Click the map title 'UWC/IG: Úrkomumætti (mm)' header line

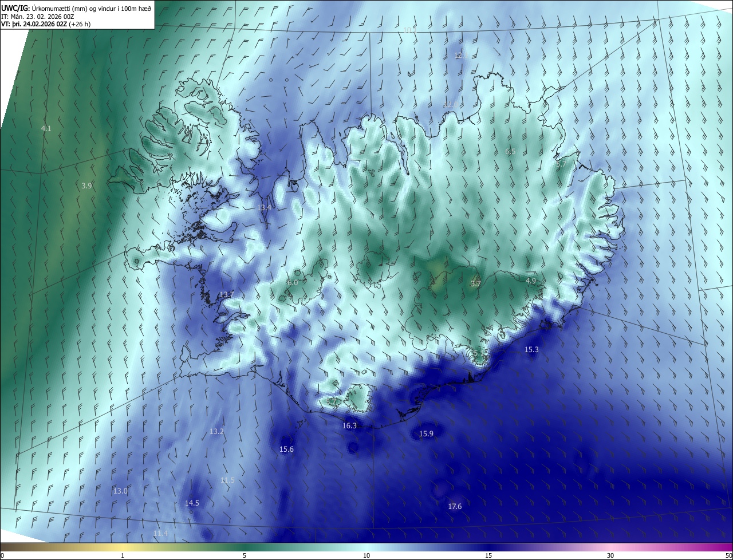point(76,8)
